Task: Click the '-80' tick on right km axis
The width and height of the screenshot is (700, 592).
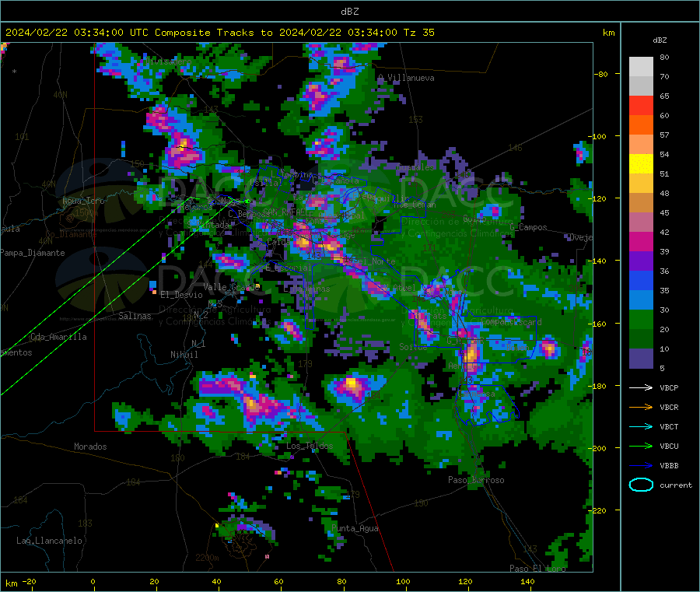Action: (x=600, y=74)
